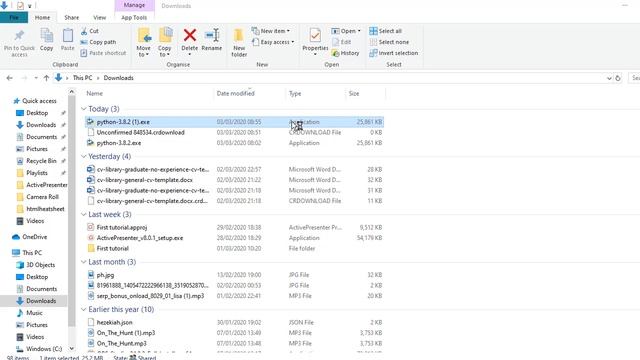Viewport: 640px width, 360px height.
Task: Open the Easy access dropdown
Action: pos(273,42)
